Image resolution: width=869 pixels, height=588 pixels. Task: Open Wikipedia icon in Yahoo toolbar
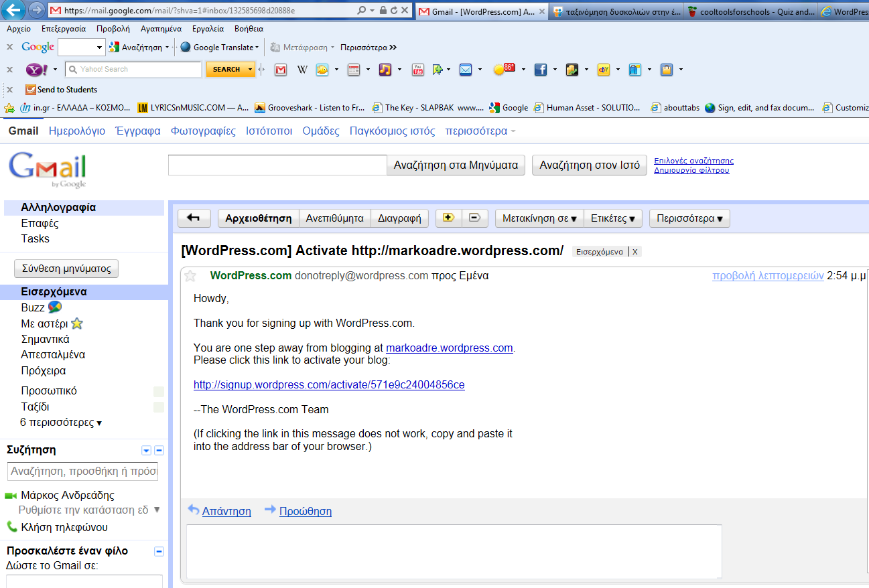point(302,69)
